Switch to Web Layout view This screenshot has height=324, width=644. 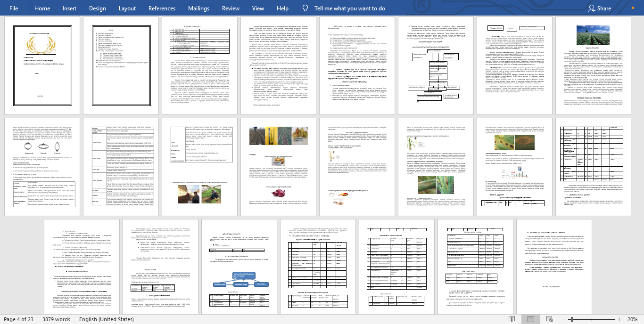[550, 319]
